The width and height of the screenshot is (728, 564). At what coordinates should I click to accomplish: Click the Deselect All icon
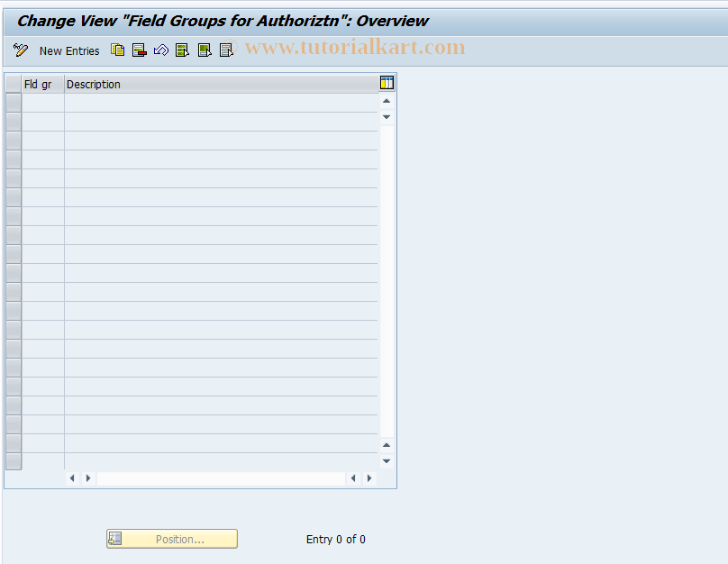(x=226, y=50)
